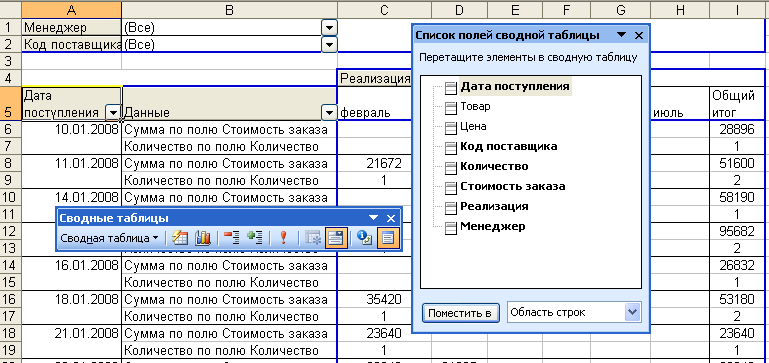This screenshot has height=363, width=769.
Task: Click the Менеджер label cell in row 1
Action: [x=72, y=28]
